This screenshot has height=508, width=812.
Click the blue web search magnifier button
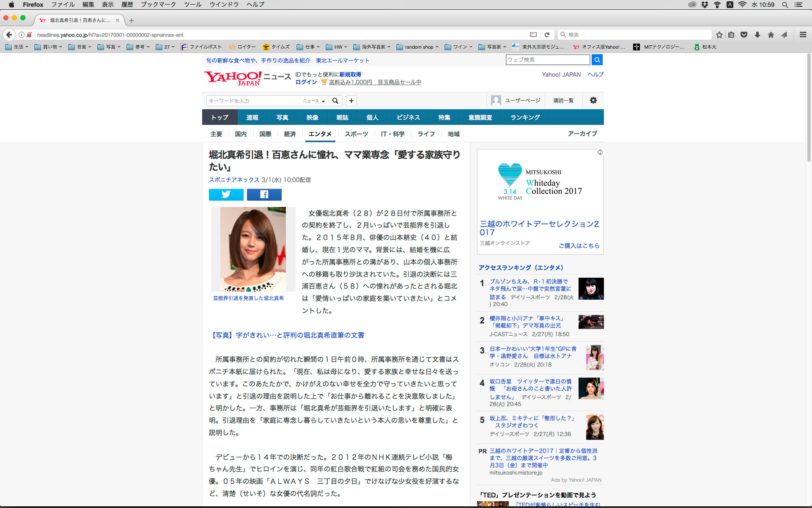(597, 60)
